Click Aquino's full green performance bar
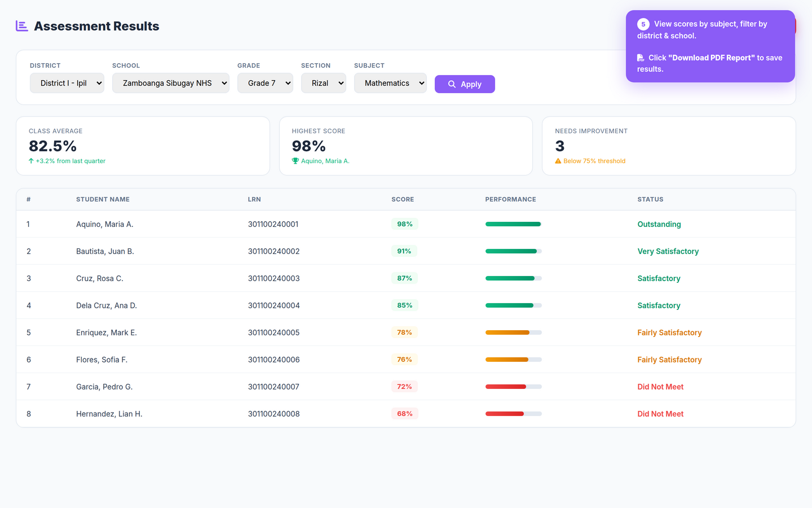Viewport: 812px width, 508px height. [x=513, y=224]
